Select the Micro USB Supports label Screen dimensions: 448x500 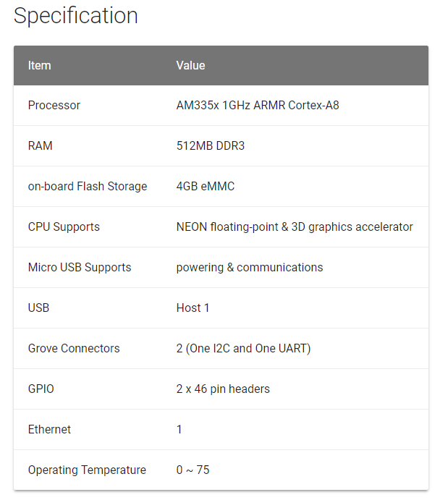80,267
